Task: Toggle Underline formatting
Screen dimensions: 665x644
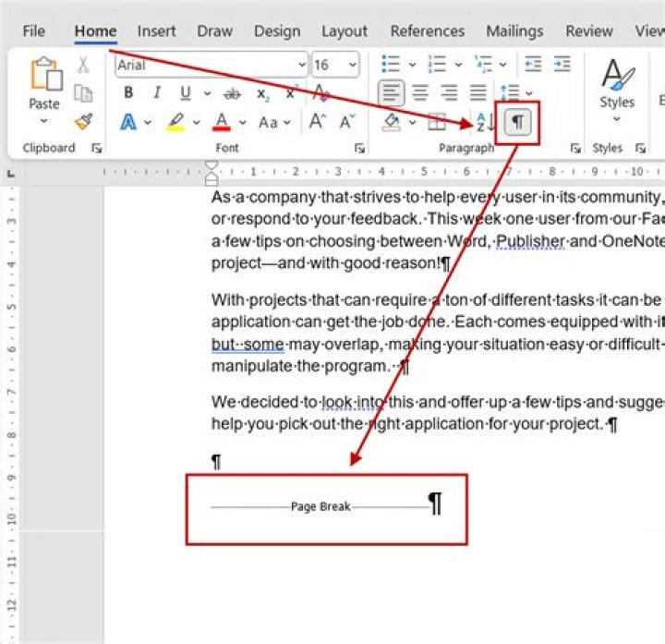Action: coord(186,93)
